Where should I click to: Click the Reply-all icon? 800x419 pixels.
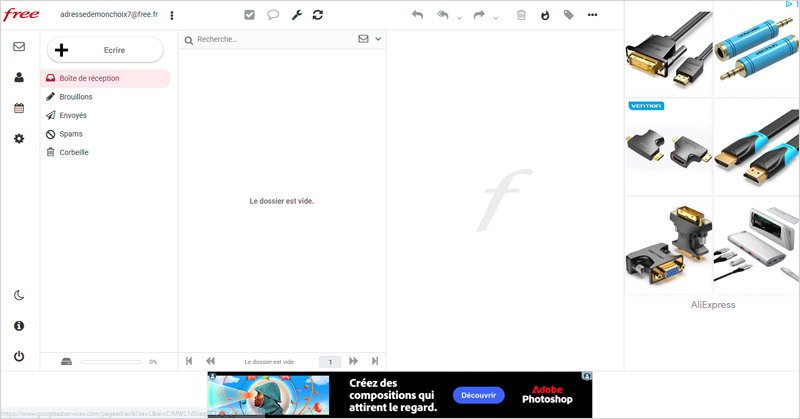coord(442,15)
